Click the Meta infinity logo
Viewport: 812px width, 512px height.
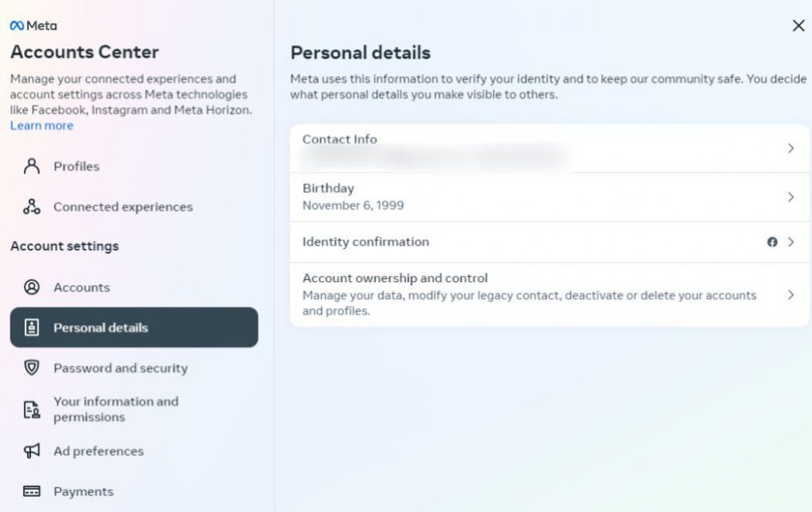click(x=17, y=25)
